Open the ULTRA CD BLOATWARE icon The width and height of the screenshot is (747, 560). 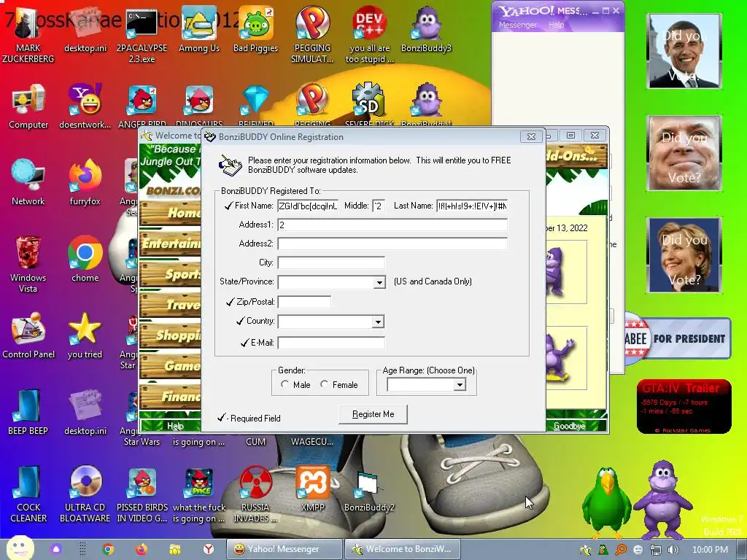coord(85,495)
